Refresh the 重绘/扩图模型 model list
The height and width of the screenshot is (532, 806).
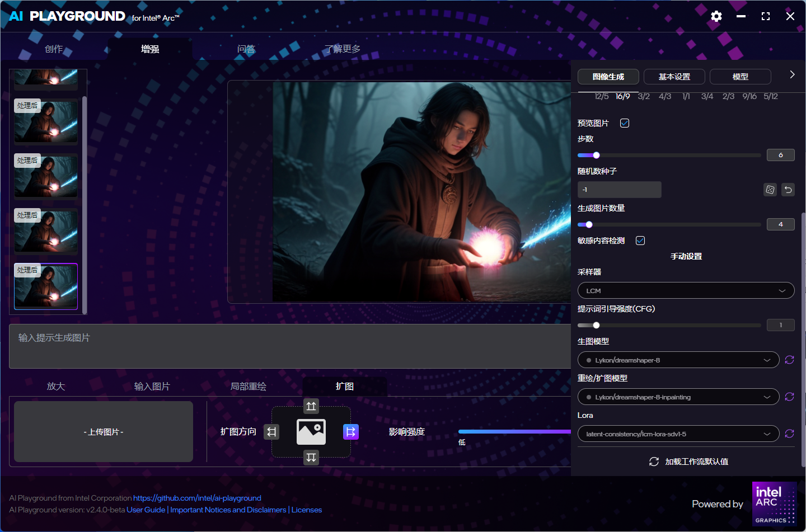(x=789, y=397)
